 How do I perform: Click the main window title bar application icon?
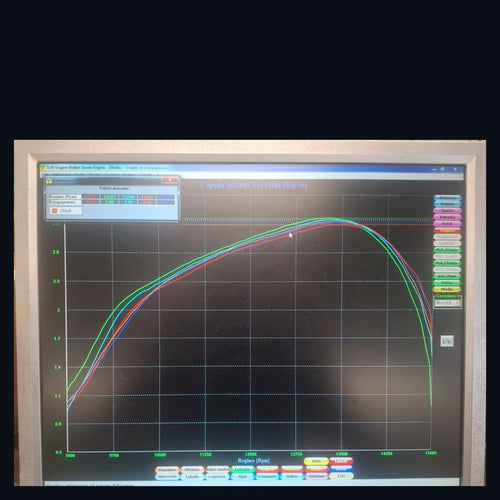point(43,168)
